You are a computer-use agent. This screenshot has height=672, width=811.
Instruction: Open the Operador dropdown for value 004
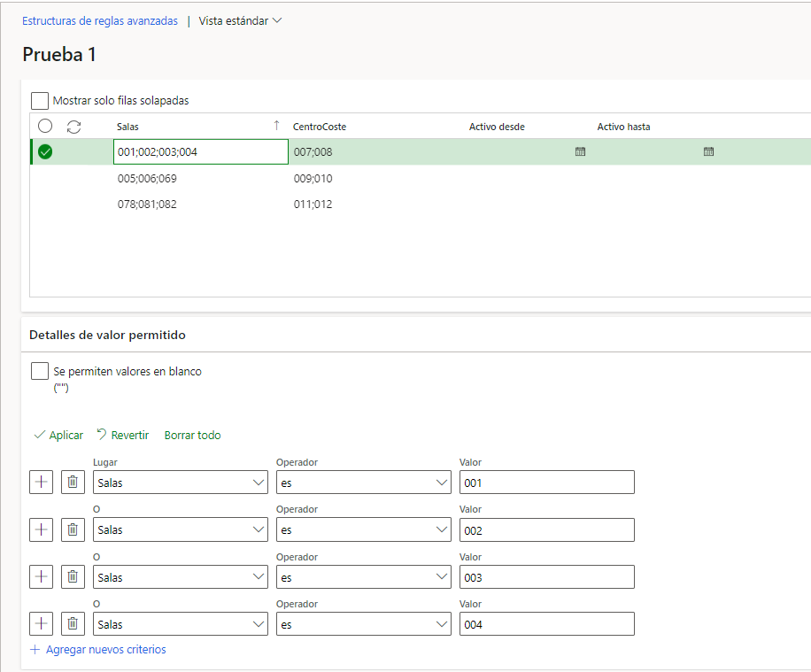[364, 624]
